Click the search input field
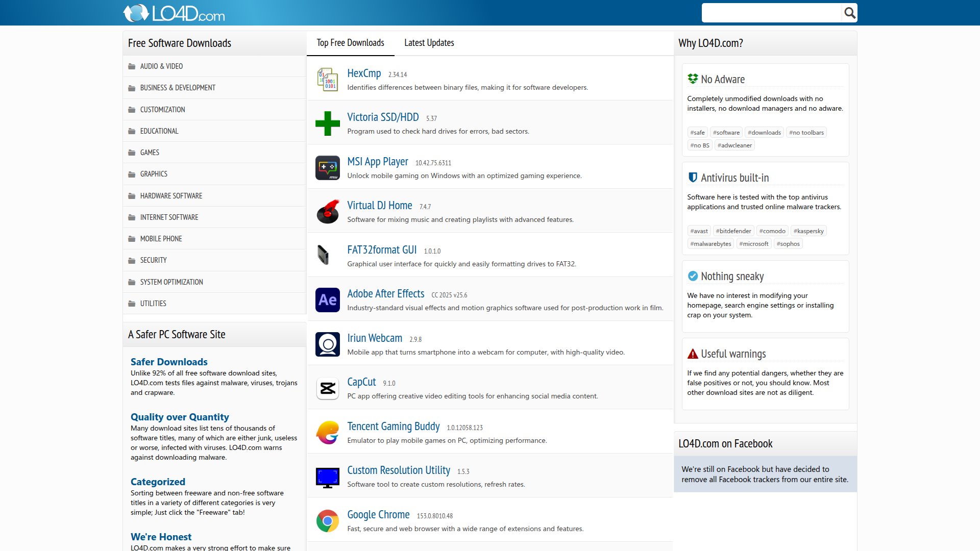The height and width of the screenshot is (551, 980). coord(771,13)
